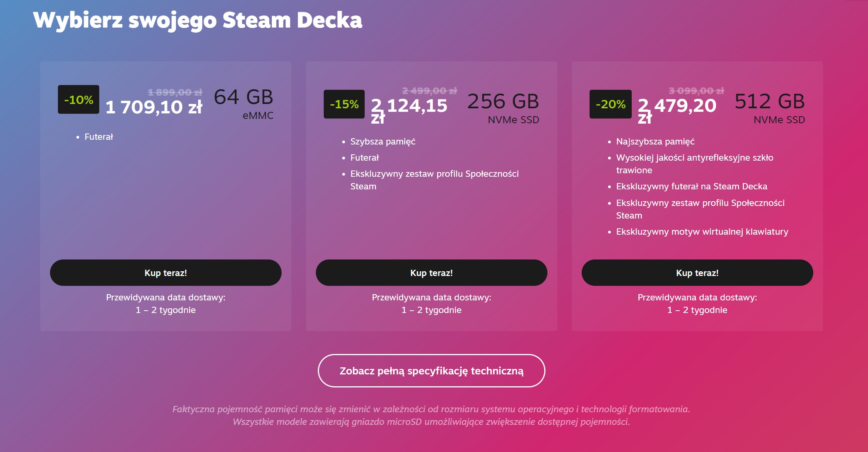The image size is (868, 452).
Task: Open the full technical specification
Action: [x=431, y=370]
